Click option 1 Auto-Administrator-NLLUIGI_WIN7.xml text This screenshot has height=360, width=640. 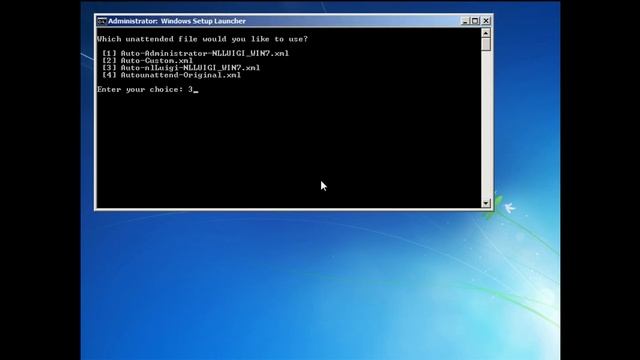tap(196, 53)
